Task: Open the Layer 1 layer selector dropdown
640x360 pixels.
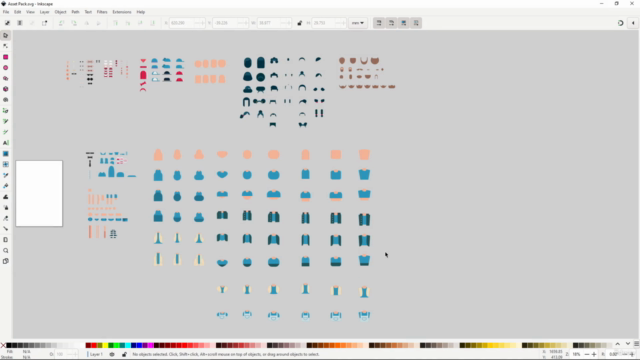Action: (x=96, y=354)
